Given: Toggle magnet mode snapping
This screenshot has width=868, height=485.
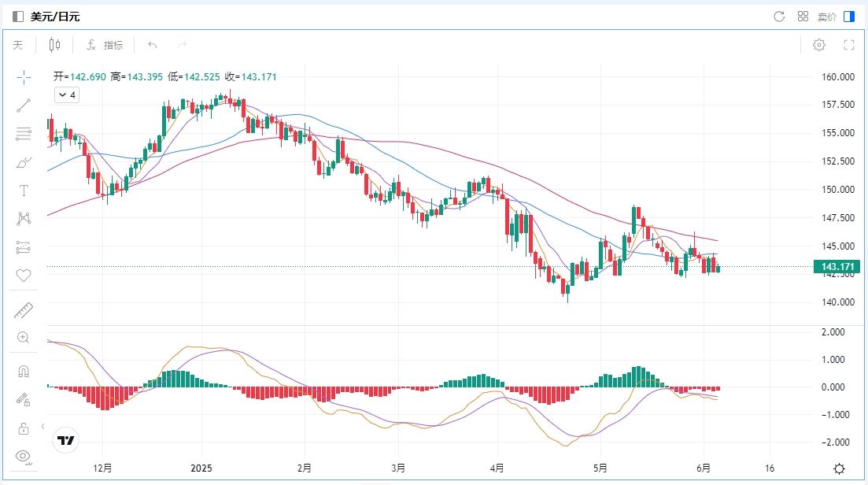Looking at the screenshot, I should (x=24, y=371).
